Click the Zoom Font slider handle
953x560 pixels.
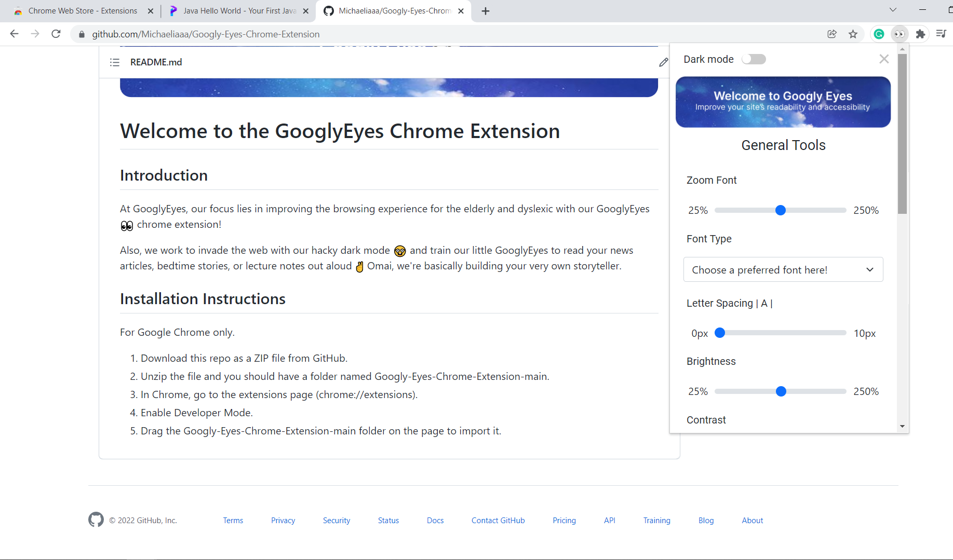coord(780,210)
